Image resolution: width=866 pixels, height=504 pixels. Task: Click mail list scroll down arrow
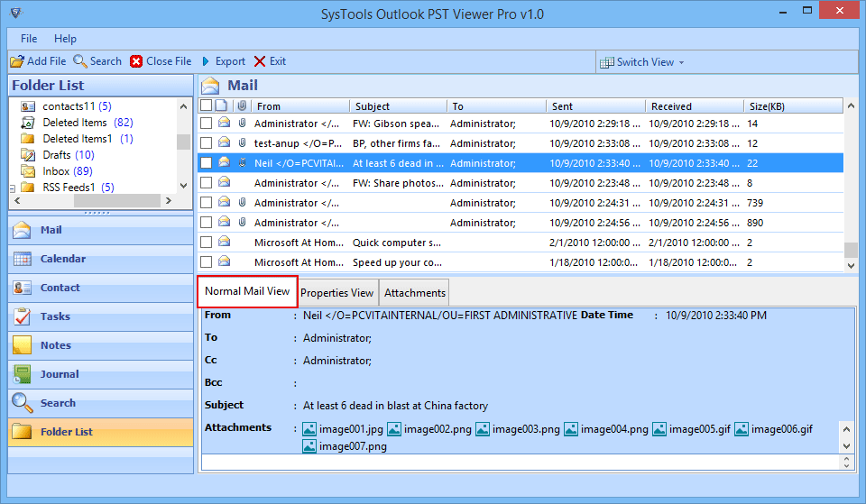point(851,266)
